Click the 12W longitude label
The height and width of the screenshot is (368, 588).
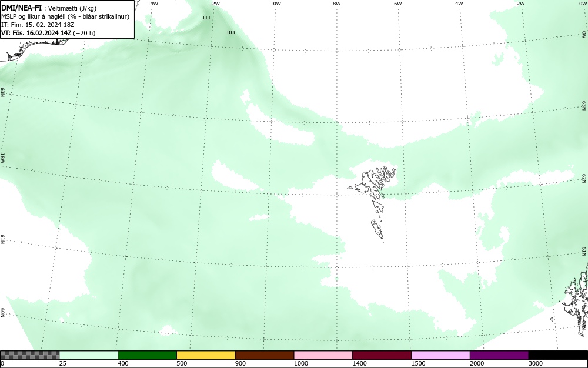(x=214, y=4)
